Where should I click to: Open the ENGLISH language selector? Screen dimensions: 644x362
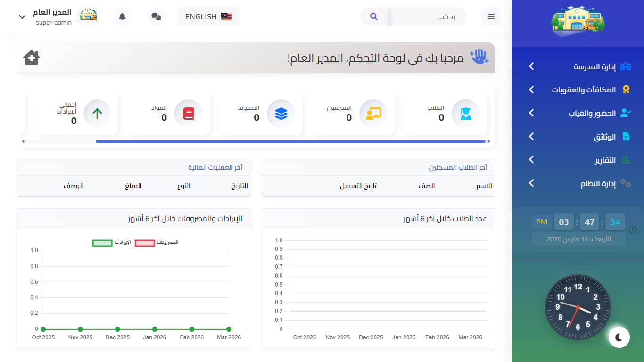(x=208, y=16)
